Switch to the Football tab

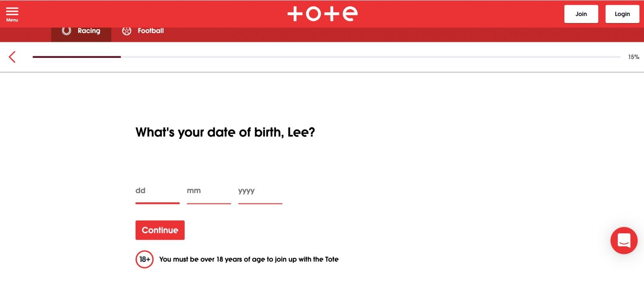151,31
